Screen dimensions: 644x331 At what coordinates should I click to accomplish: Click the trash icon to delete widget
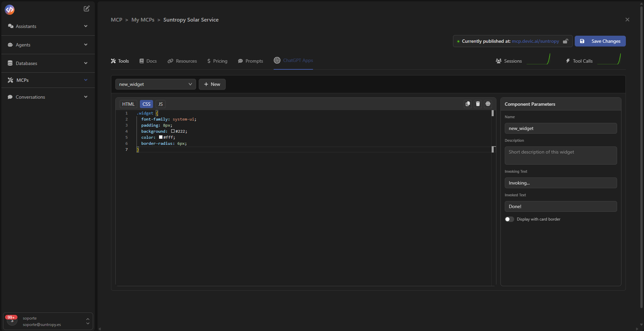click(x=478, y=104)
